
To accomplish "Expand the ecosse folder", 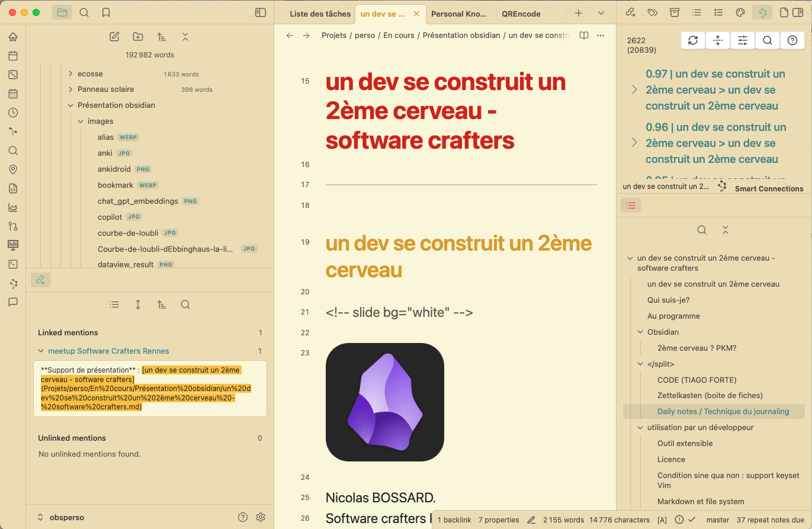I will point(70,74).
